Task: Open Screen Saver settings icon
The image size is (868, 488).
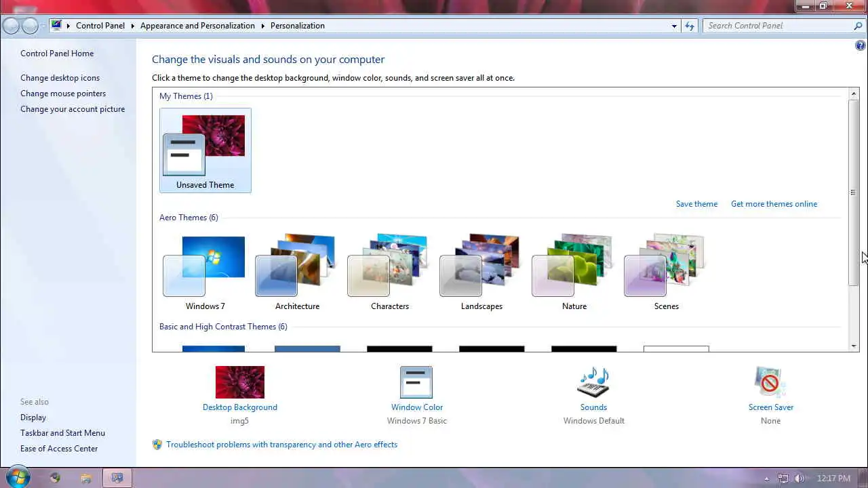Action: click(770, 382)
